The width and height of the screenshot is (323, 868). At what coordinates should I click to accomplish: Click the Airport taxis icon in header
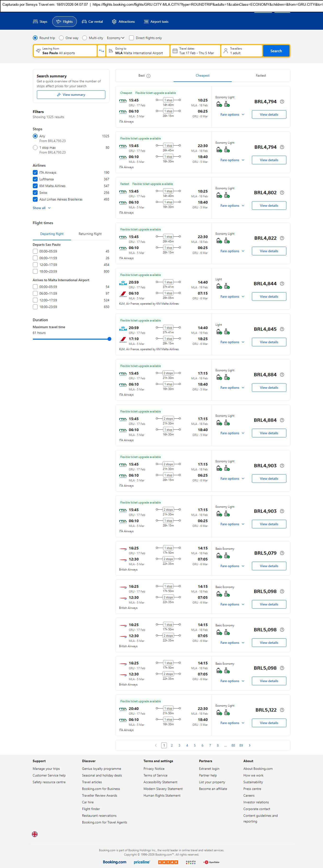coord(146,22)
